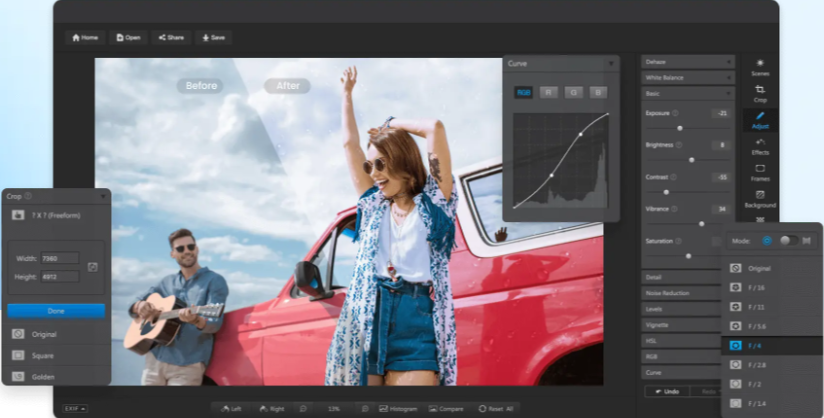Click Vibrance info icon
Image resolution: width=824 pixels, height=418 pixels.
click(674, 209)
